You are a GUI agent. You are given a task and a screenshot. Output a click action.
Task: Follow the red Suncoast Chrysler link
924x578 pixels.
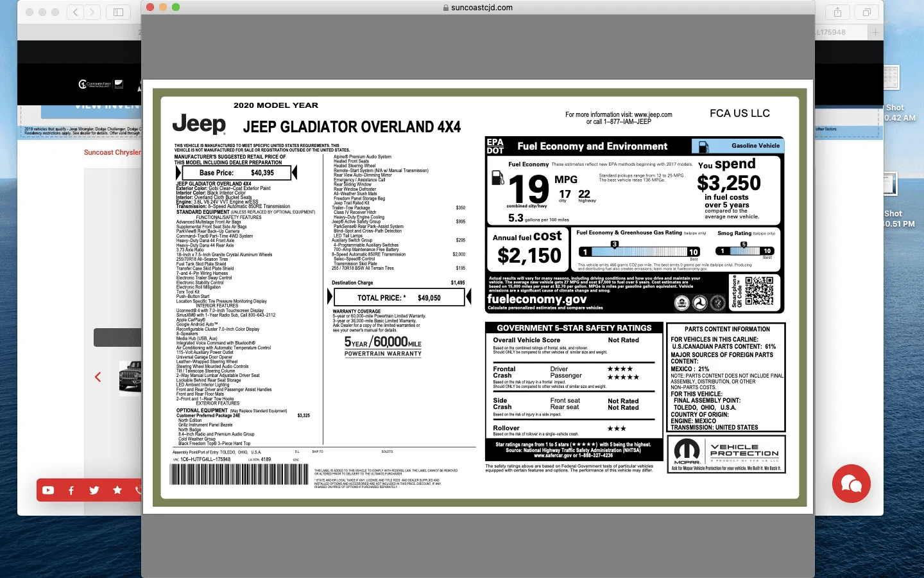tap(112, 152)
